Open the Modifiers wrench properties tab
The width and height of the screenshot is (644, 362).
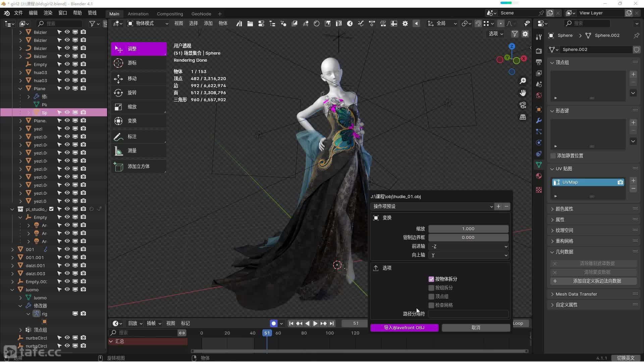(539, 121)
